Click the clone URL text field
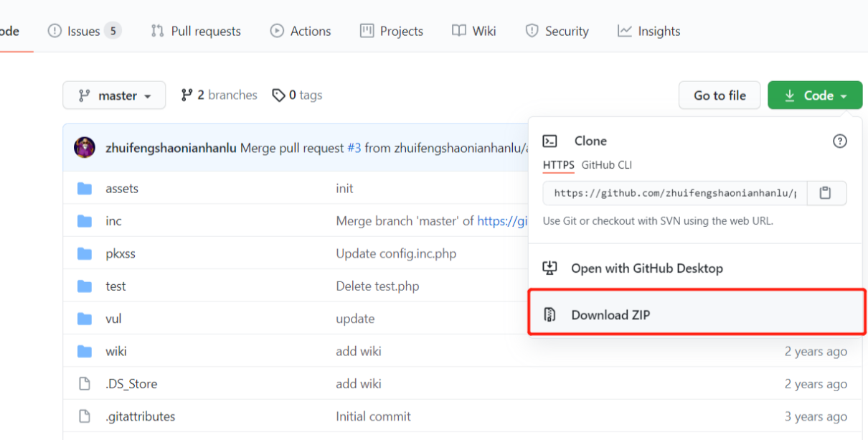Image resolution: width=868 pixels, height=440 pixels. click(675, 193)
